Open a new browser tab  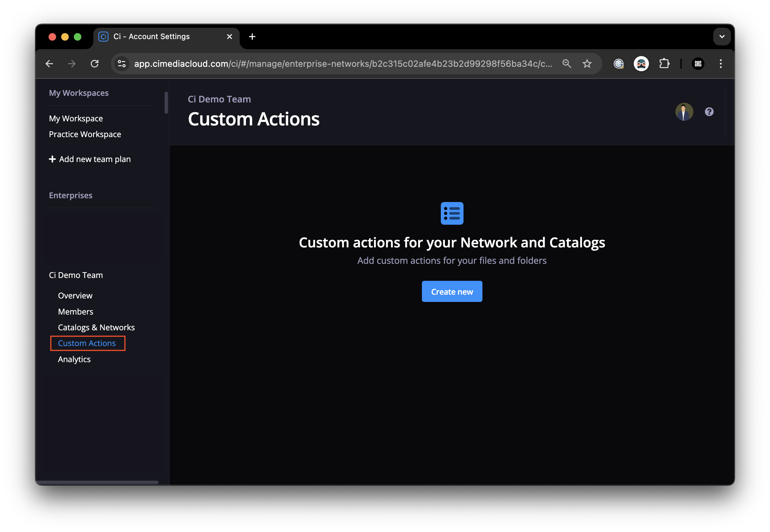252,37
